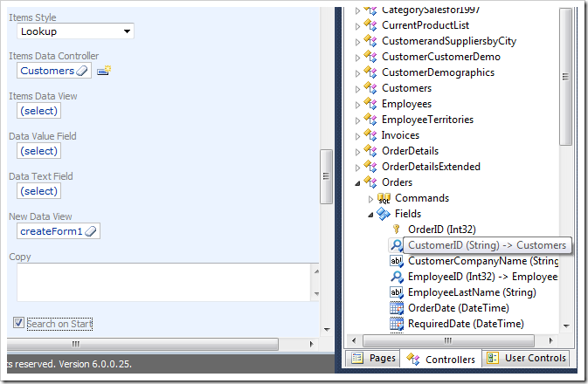Click the Copy text area scroll-up arrow
The image size is (588, 384).
click(316, 271)
